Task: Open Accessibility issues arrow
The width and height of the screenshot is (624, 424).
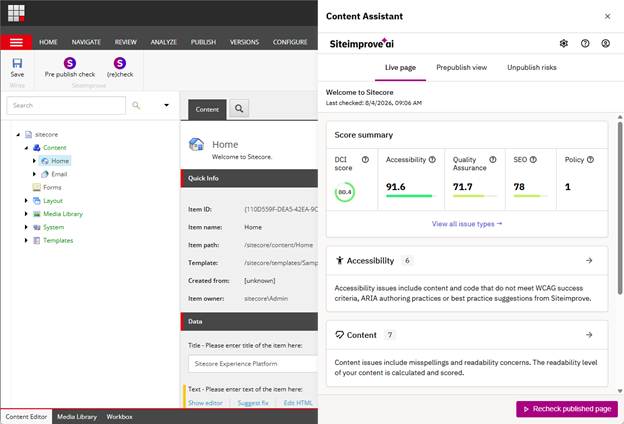Action: 589,260
